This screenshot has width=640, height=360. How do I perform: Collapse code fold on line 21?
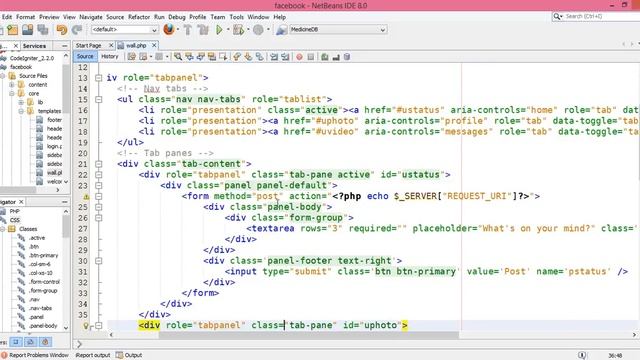point(98,164)
